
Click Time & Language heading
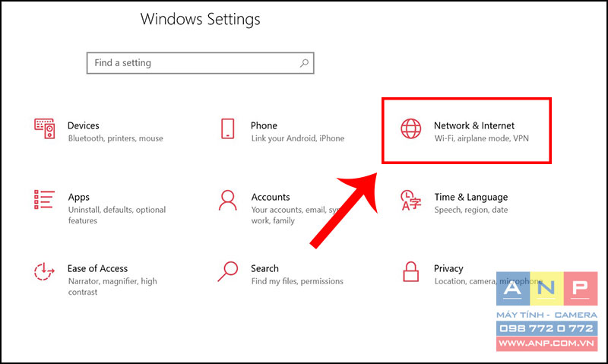click(470, 198)
